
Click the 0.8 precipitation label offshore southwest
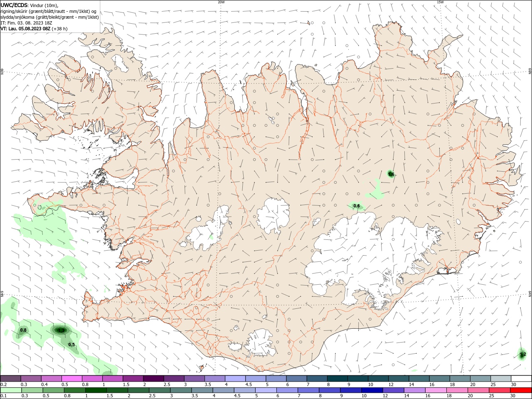pyautogui.click(x=23, y=330)
